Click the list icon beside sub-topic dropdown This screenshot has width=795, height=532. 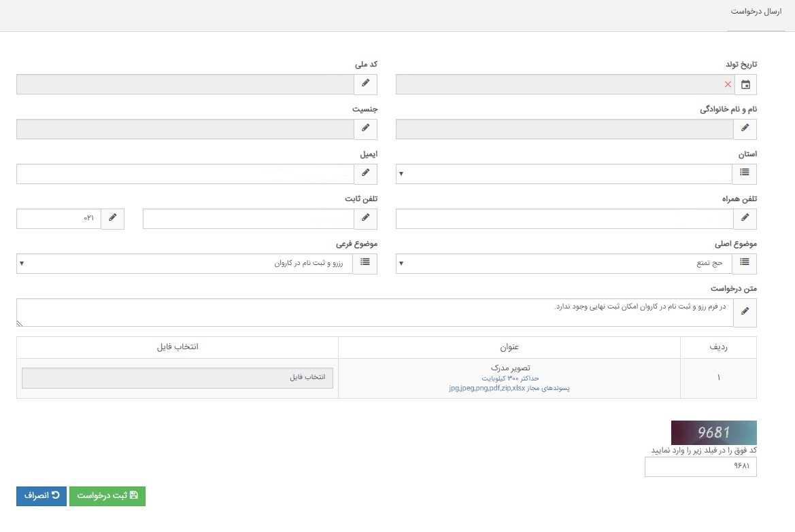point(365,263)
